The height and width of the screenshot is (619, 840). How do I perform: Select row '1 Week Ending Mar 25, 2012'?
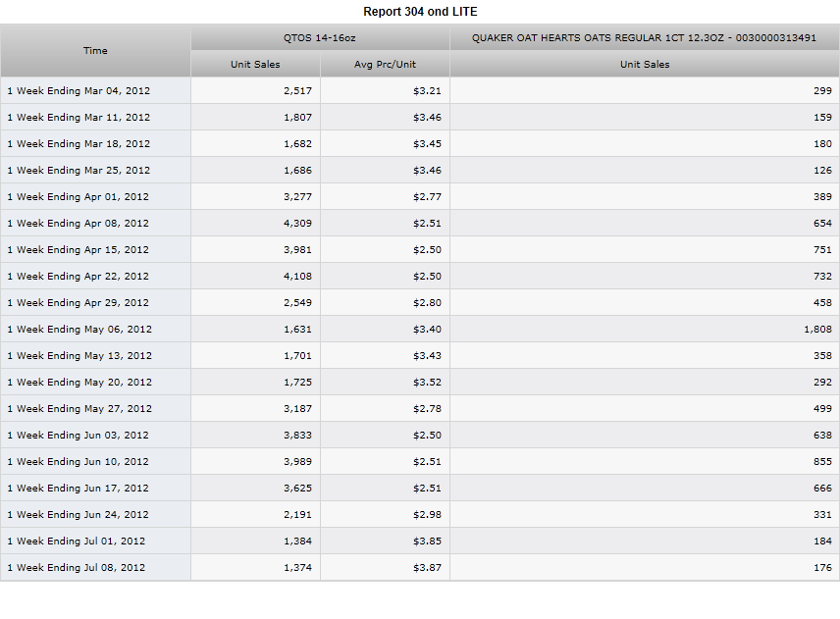coord(420,171)
